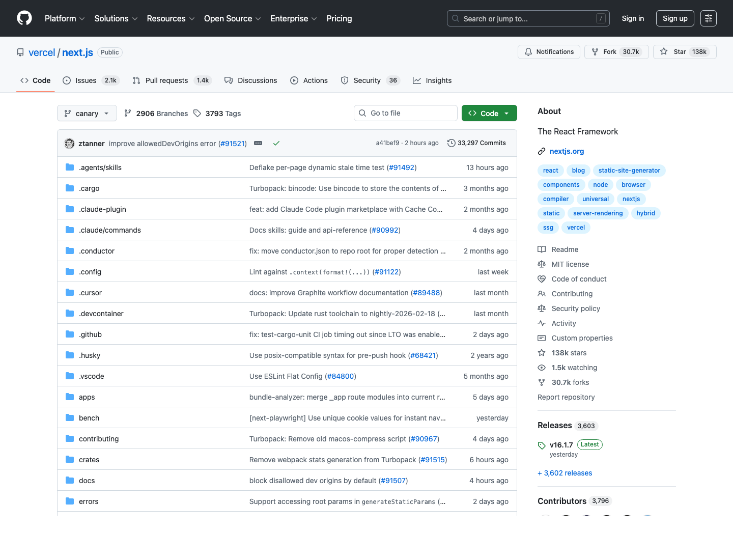This screenshot has height=560, width=733.
Task: Click the commit history clock icon
Action: coord(451,143)
